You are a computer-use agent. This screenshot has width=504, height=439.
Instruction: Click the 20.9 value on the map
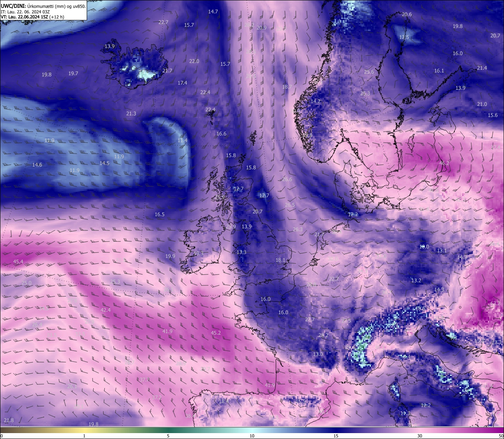(261, 28)
